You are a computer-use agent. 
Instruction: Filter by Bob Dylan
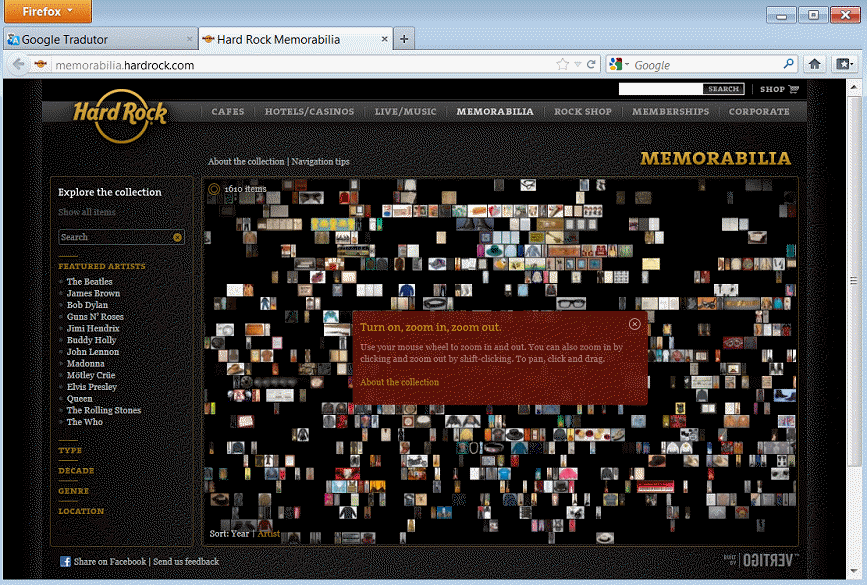(87, 305)
